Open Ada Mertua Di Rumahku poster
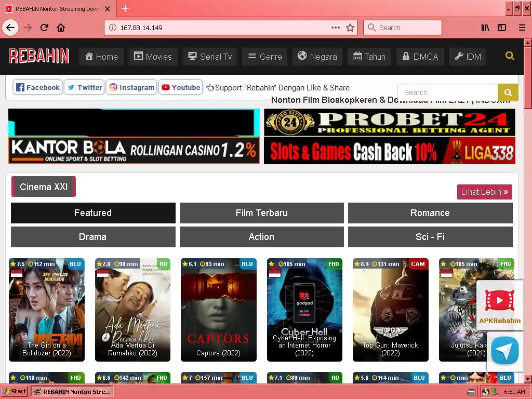Image resolution: width=532 pixels, height=399 pixels. (x=132, y=310)
